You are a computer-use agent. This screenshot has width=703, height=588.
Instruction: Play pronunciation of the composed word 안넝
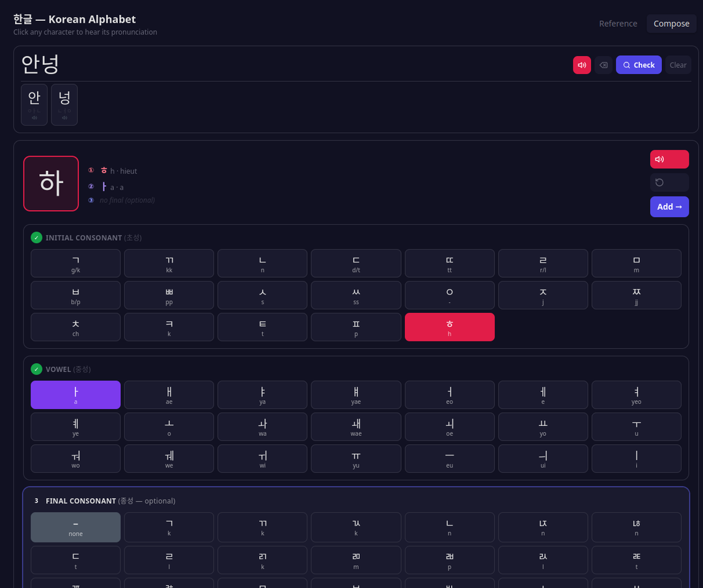[x=581, y=65]
